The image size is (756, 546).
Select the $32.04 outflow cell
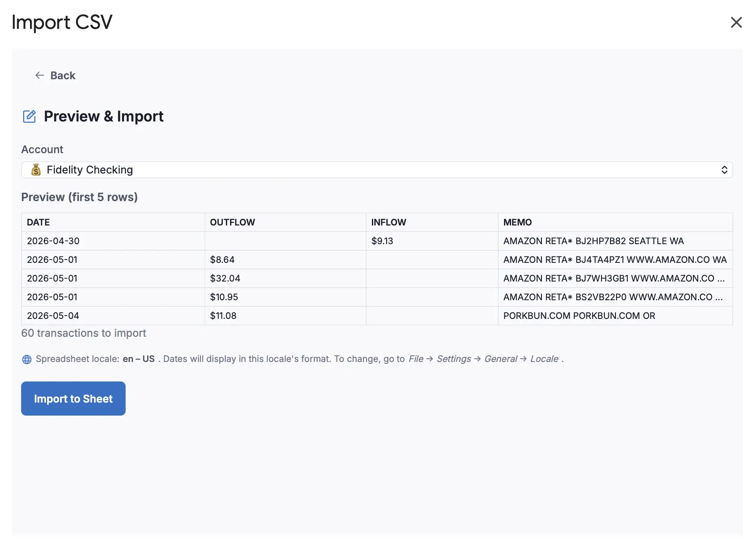285,278
